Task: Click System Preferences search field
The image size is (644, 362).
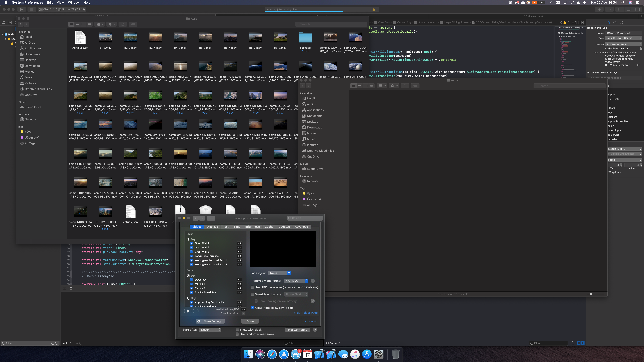Action: [305, 218]
